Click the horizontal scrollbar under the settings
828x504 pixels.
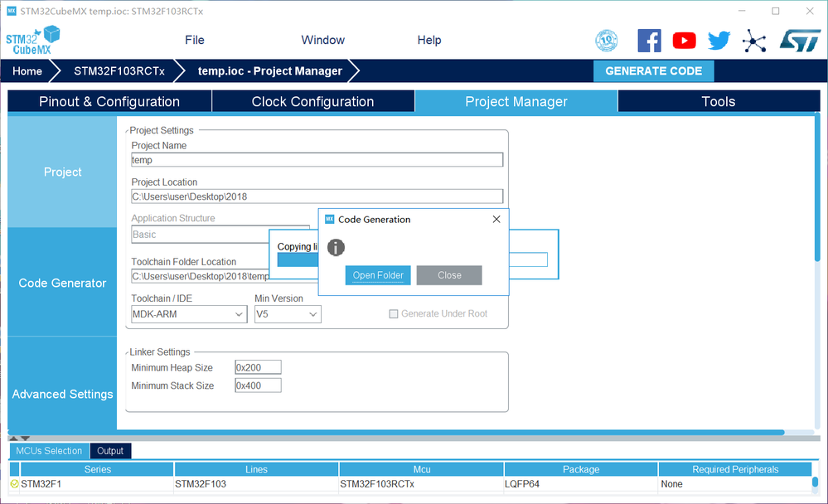pyautogui.click(x=396, y=432)
